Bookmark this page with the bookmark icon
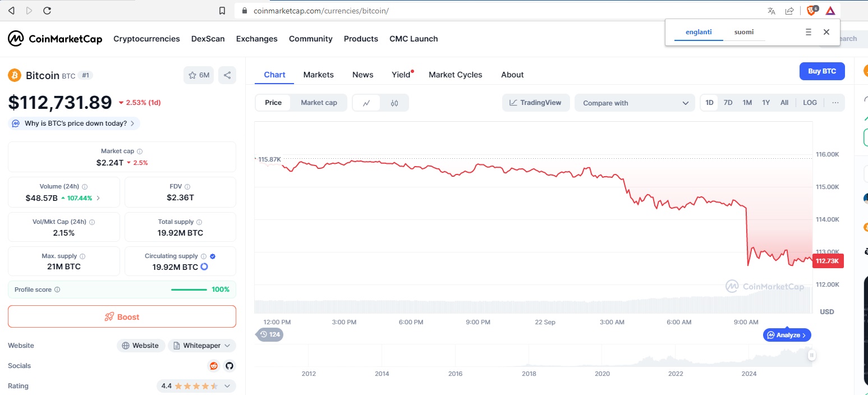The image size is (868, 395). (222, 11)
